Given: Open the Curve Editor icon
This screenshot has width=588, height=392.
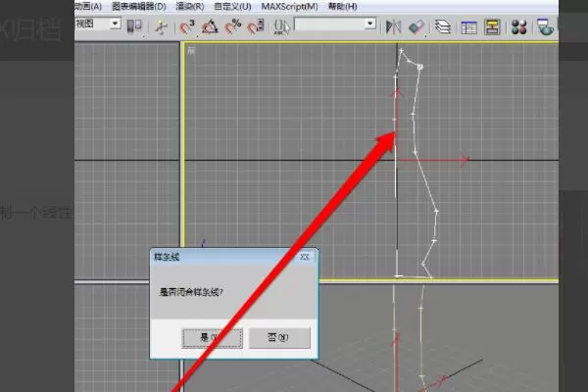Looking at the screenshot, I should point(468,27).
